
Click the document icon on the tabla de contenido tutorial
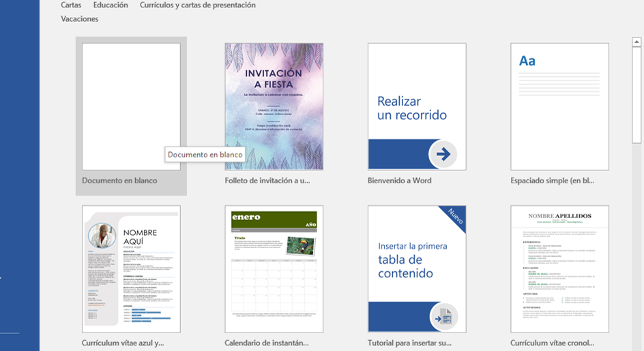point(443,316)
